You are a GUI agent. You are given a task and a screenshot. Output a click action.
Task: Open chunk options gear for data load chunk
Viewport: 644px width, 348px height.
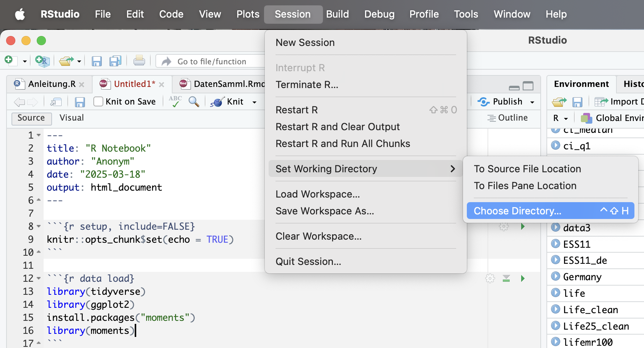tap(490, 278)
